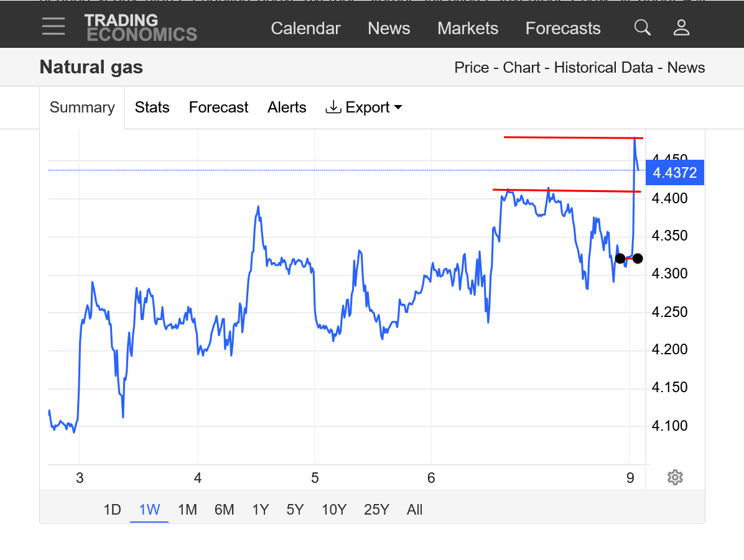Select the 5Y time range
Screen dimensions: 744x560
pos(295,510)
